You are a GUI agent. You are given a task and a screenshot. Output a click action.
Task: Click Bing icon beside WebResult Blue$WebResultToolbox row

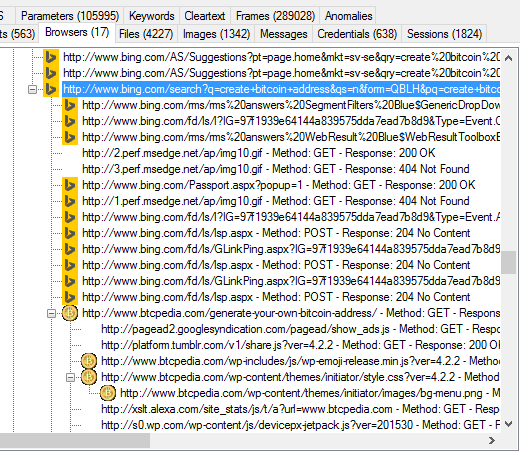(x=70, y=137)
